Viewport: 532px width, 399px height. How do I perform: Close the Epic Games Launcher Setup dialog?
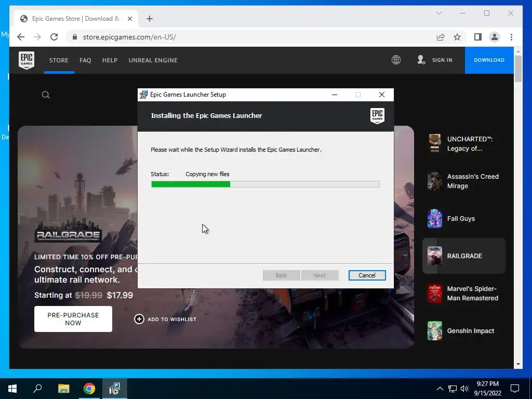tap(382, 95)
